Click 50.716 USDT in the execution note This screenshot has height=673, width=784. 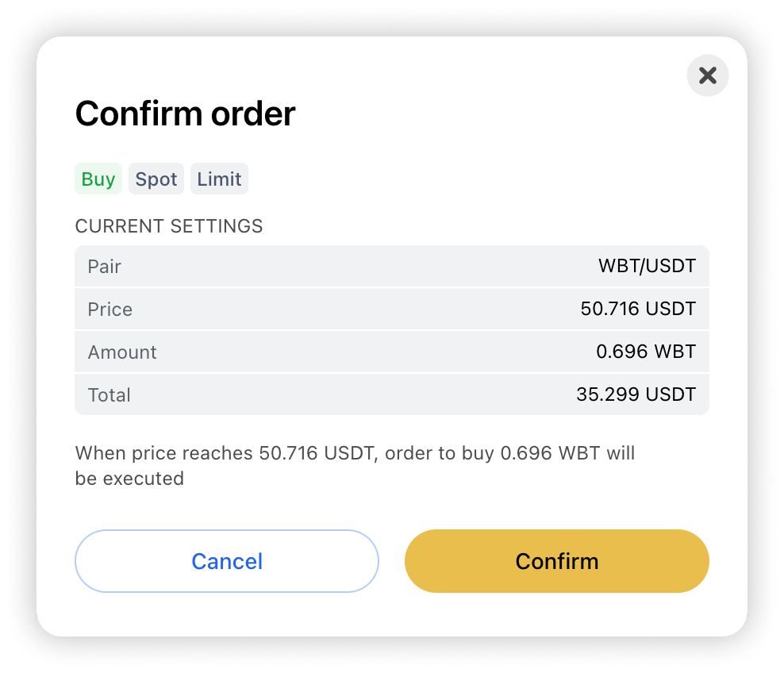317,454
